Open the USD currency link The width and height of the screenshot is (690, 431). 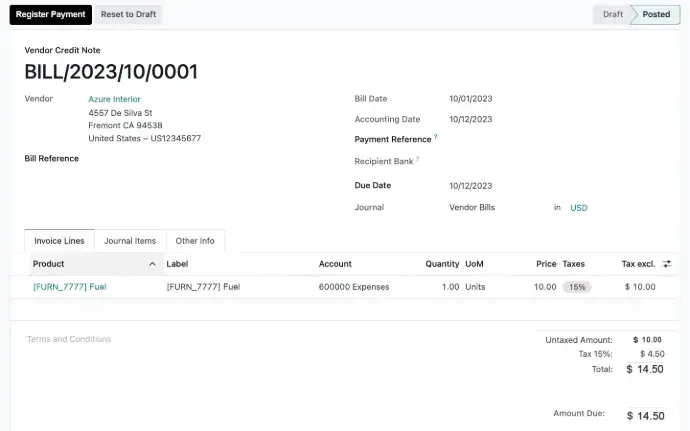(579, 208)
